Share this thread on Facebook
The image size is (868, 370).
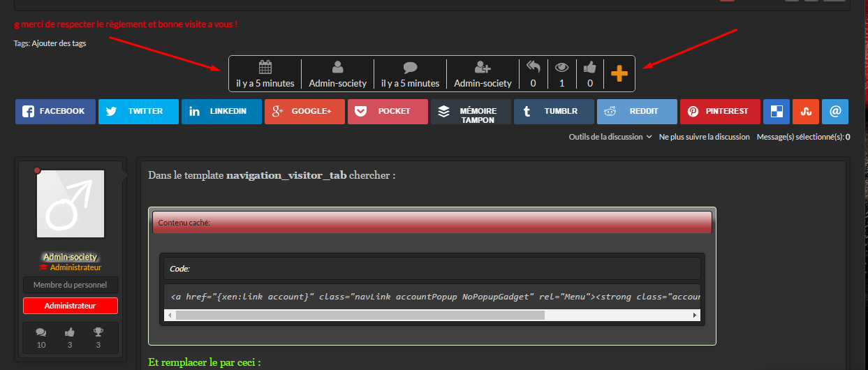pyautogui.click(x=55, y=112)
